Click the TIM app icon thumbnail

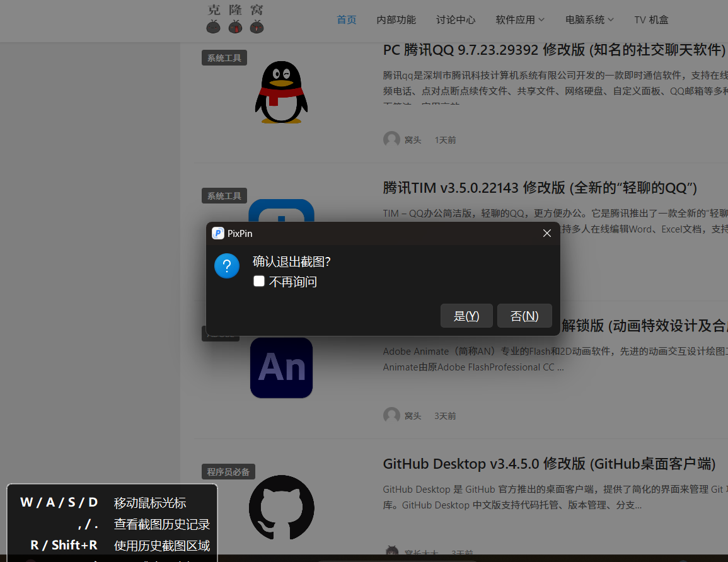point(281,210)
